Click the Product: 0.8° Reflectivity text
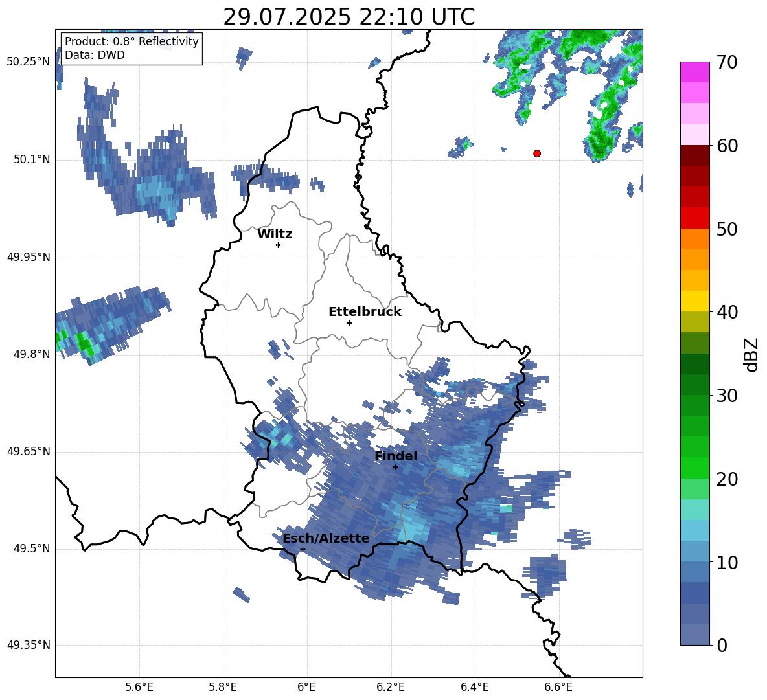Image resolution: width=767 pixels, height=700 pixels. point(132,41)
